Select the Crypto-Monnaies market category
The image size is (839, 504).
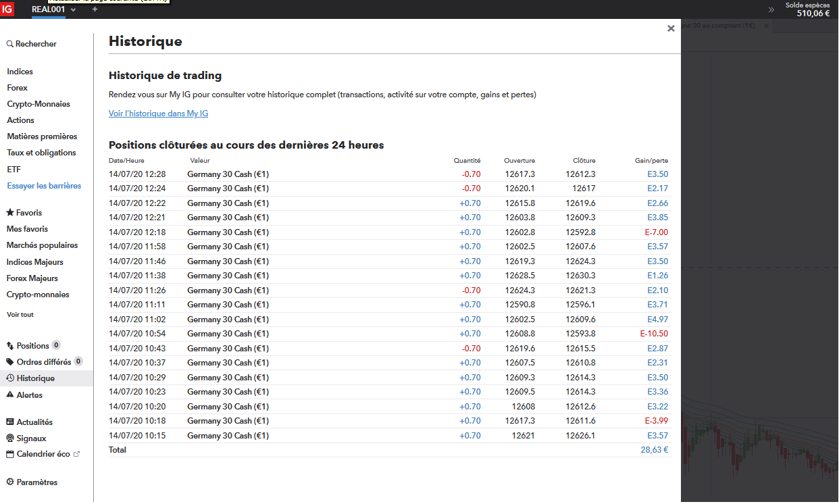[x=39, y=104]
